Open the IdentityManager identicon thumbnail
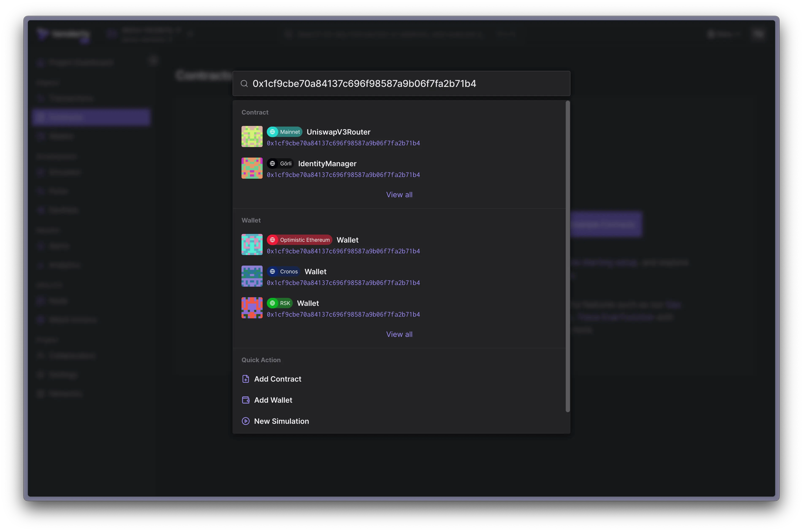This screenshot has width=803, height=532. (x=252, y=168)
